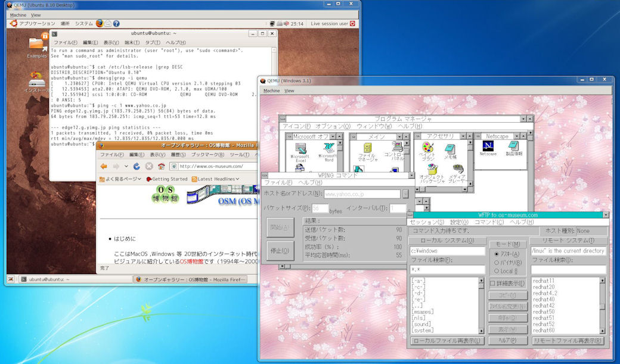Open Machine menu in Windows 3.1 QEMU window
Image resolution: width=620 pixels, height=364 pixels.
click(x=272, y=91)
